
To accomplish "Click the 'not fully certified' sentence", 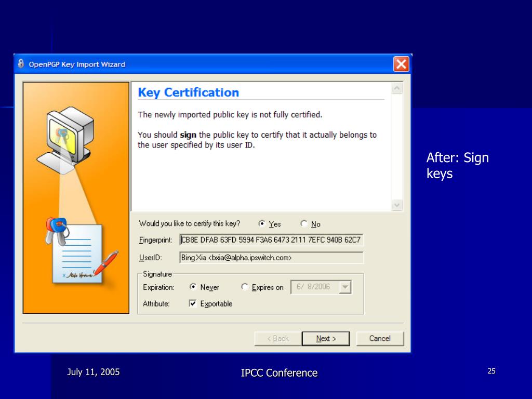I will (230, 115).
